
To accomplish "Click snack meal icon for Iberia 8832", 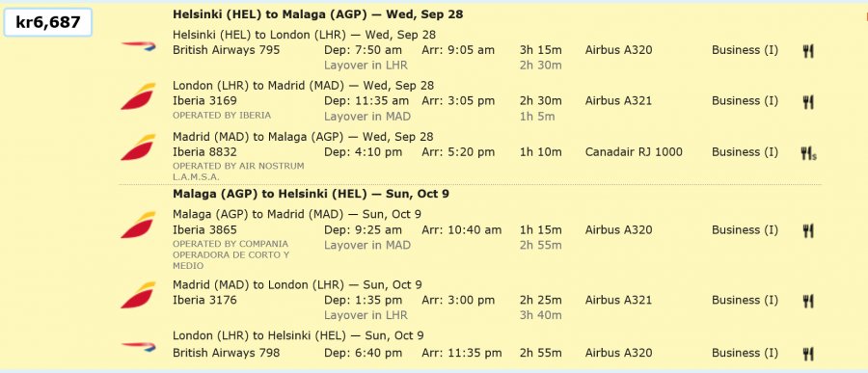I will tap(809, 153).
